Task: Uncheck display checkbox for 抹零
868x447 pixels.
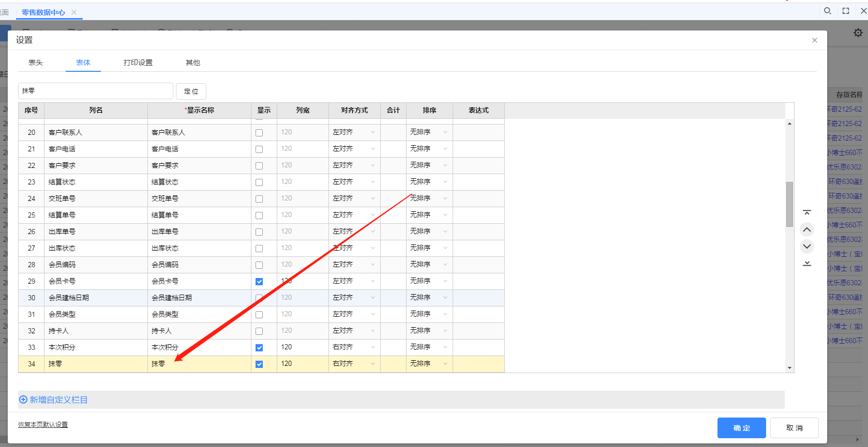Action: (x=259, y=364)
